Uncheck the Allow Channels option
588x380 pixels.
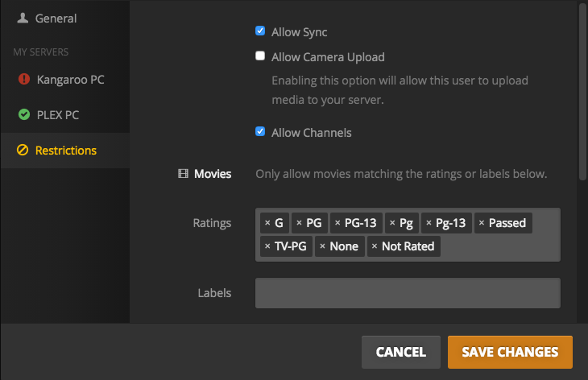260,131
